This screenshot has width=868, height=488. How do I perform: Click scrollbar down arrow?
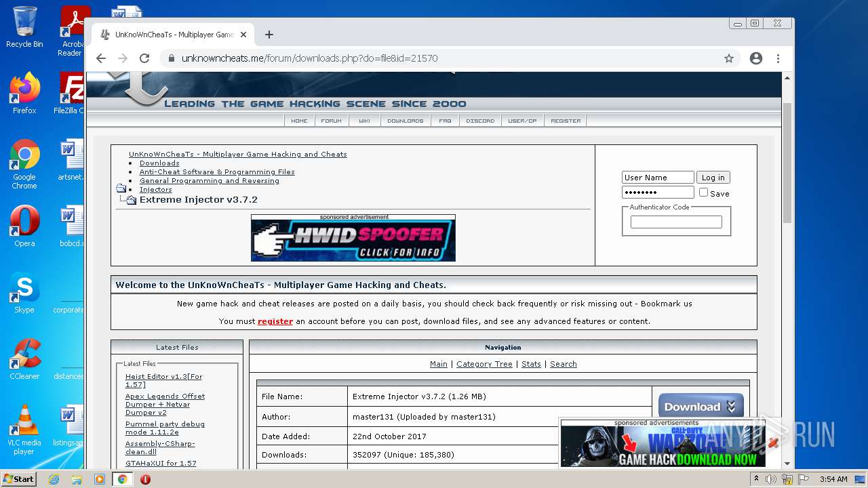pos(787,463)
